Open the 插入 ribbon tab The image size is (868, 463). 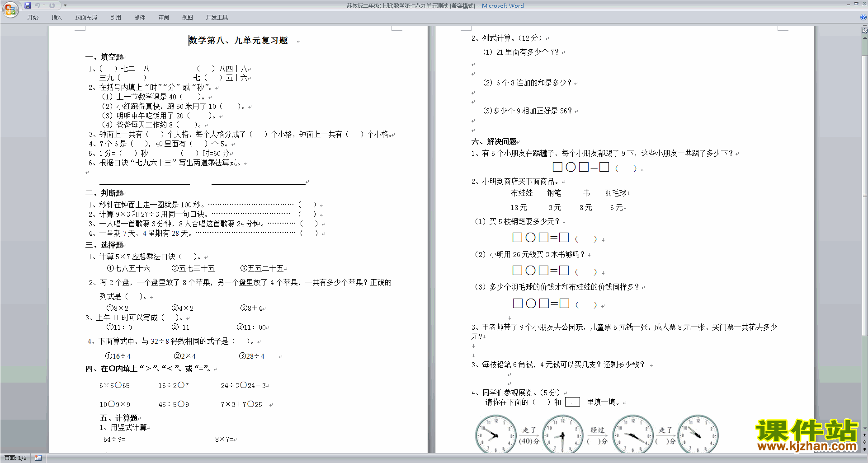pyautogui.click(x=57, y=17)
